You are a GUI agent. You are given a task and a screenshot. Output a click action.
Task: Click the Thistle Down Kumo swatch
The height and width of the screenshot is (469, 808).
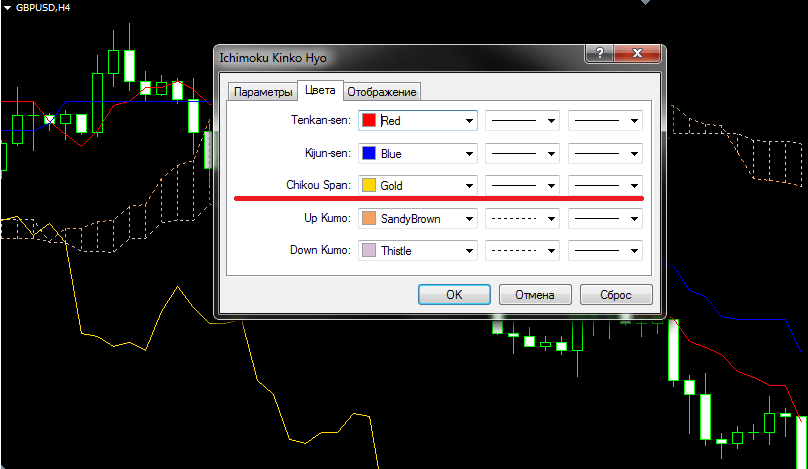[369, 250]
